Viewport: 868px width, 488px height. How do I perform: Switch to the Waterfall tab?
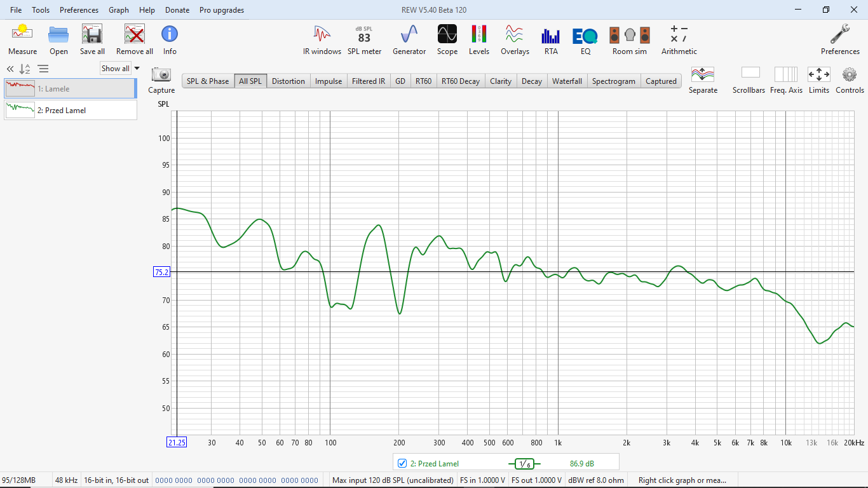[x=567, y=81]
